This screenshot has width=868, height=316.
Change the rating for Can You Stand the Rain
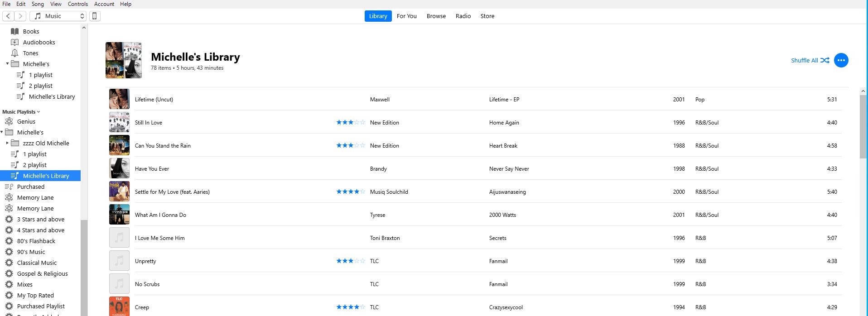351,145
